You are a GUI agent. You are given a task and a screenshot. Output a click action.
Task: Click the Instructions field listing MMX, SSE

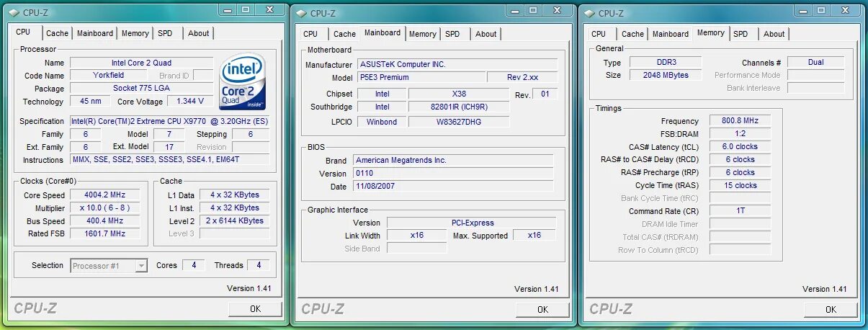[x=169, y=160]
